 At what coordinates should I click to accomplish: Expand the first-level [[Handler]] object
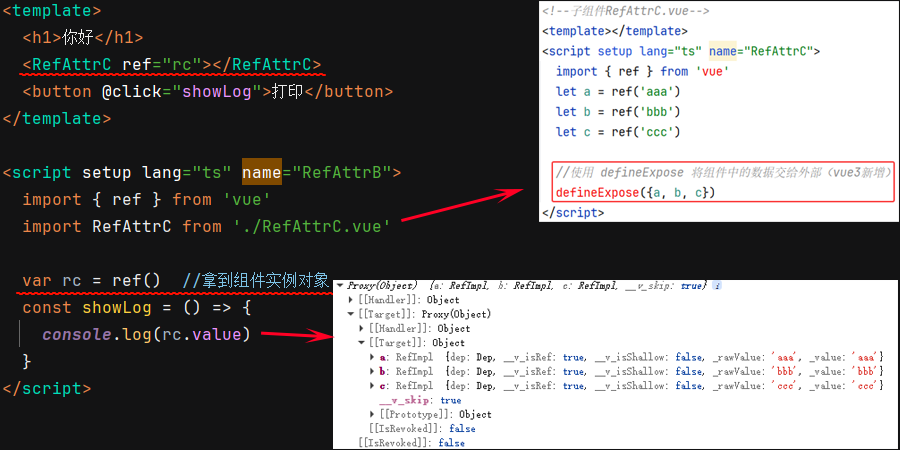click(351, 300)
